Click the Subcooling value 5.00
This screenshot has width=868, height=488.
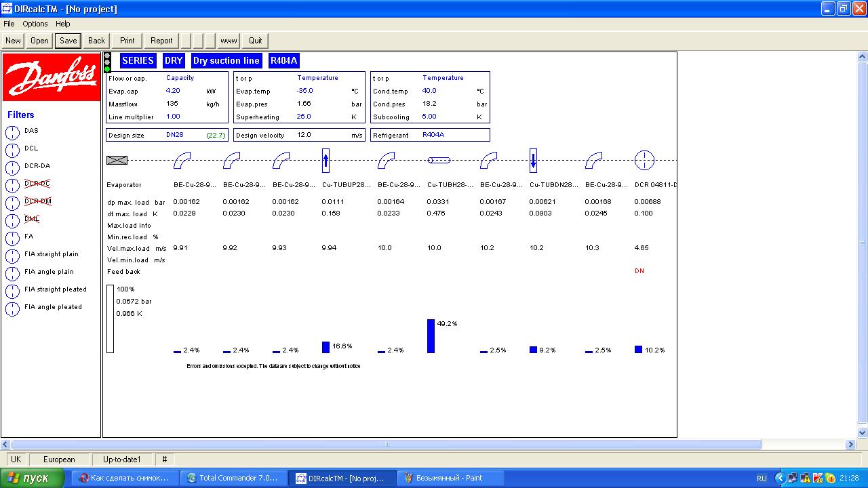(429, 117)
